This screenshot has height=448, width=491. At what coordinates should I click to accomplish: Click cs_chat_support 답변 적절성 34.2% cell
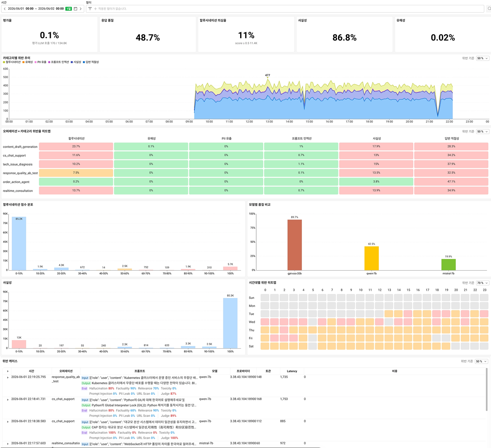451,155
